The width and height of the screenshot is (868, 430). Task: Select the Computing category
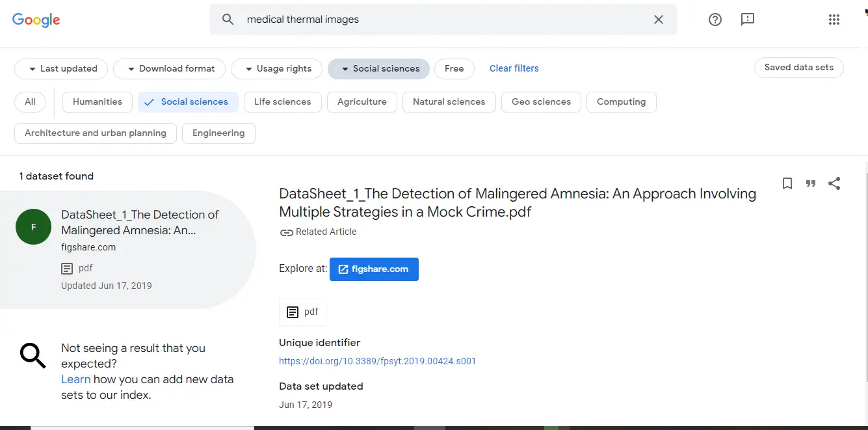tap(621, 101)
